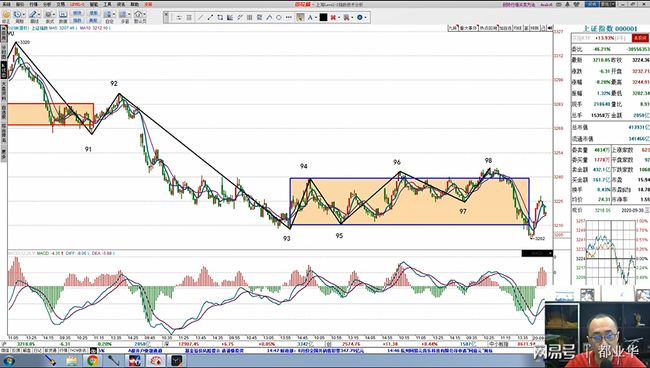Expand the text tool dropdown arrow
650x368 pixels.
pyautogui.click(x=316, y=18)
